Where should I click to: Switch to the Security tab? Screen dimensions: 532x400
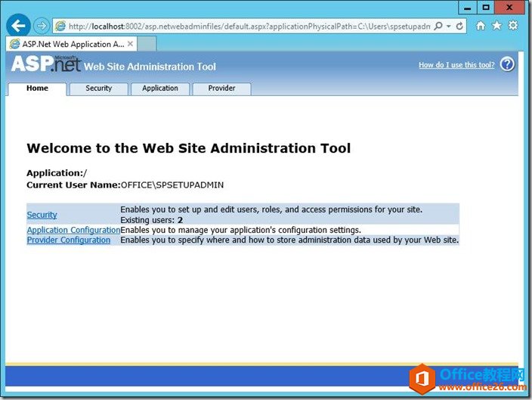click(99, 88)
